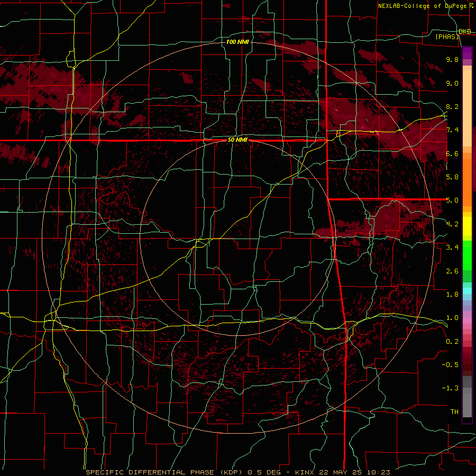
Task: Click the 100 NMI range ring label
Action: pyautogui.click(x=237, y=42)
